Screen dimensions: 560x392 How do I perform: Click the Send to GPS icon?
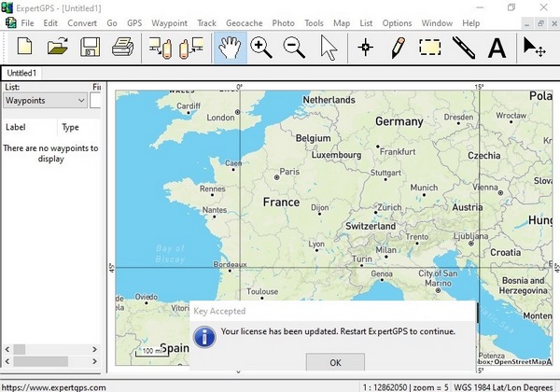coord(160,48)
